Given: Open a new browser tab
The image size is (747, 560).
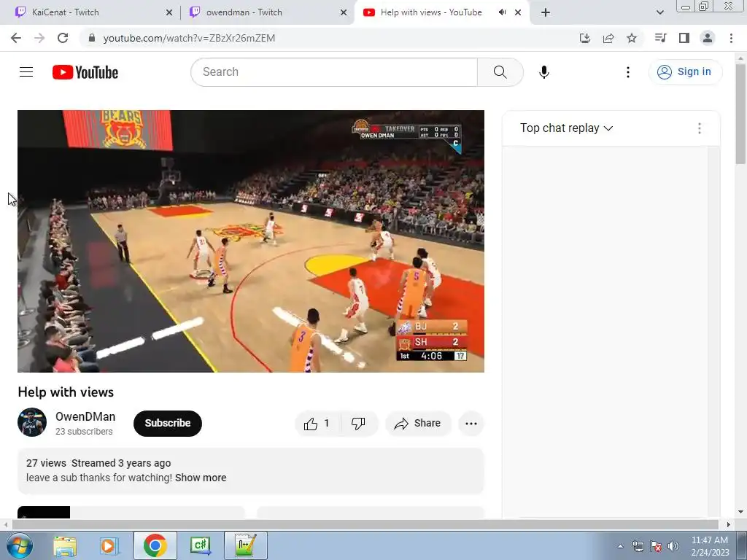Looking at the screenshot, I should point(546,13).
